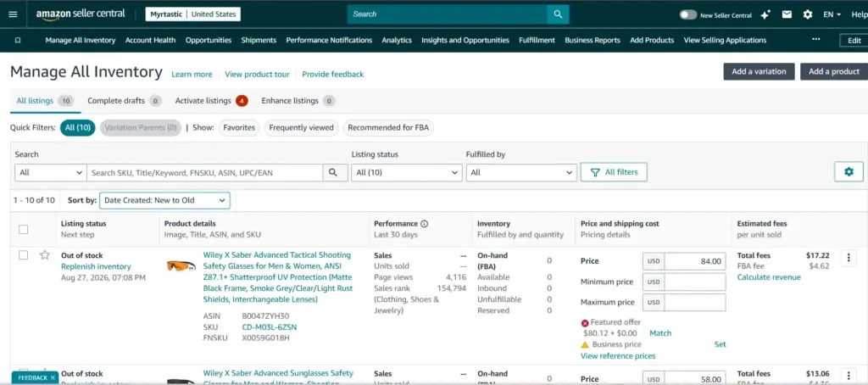Click Set business price link
868x385 pixels.
click(720, 344)
